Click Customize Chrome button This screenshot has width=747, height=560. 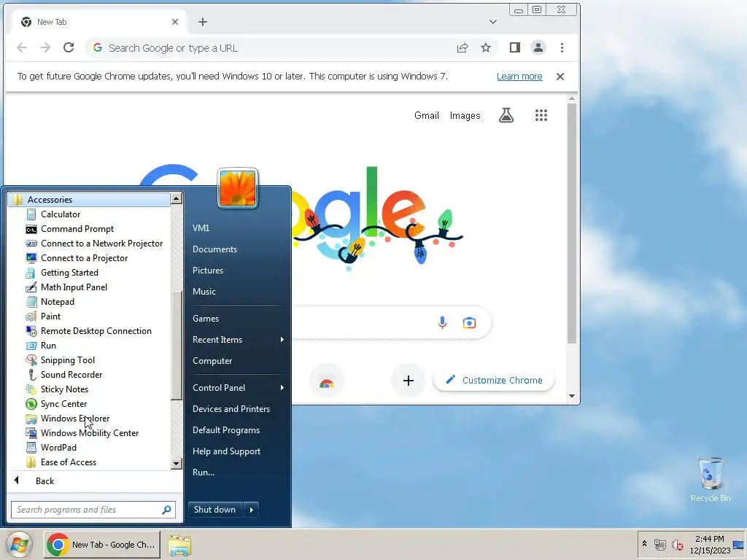494,381
